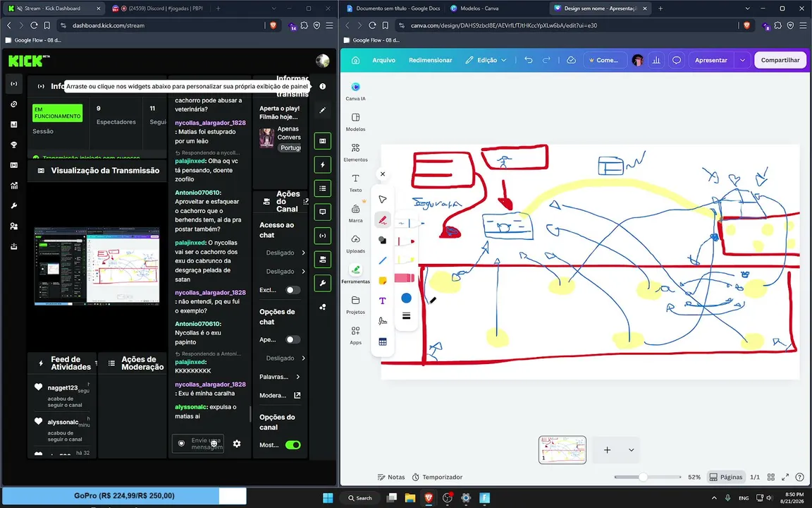Image resolution: width=812 pixels, height=508 pixels.
Task: Select the pink eraser tool
Action: 405,278
